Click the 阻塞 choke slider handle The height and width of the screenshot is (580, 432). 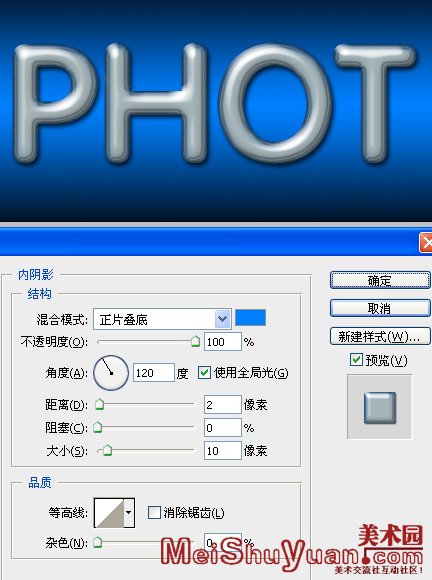coord(97,427)
